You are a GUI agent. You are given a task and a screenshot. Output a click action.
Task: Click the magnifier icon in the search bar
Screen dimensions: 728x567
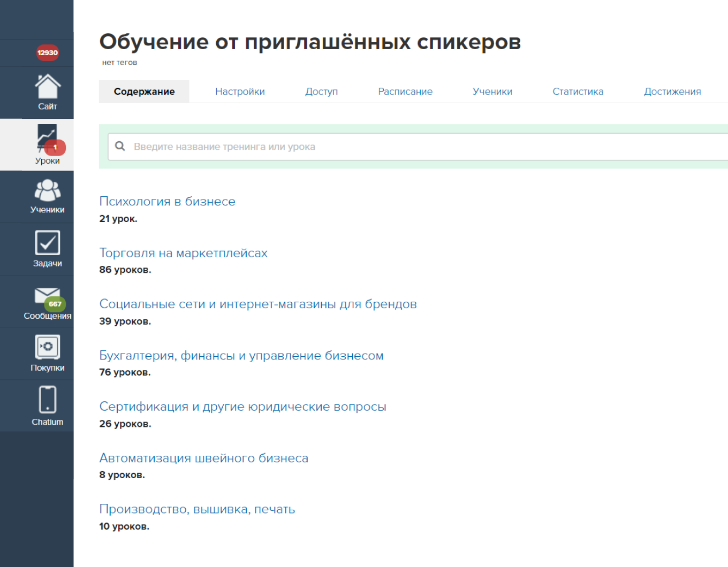pos(120,145)
